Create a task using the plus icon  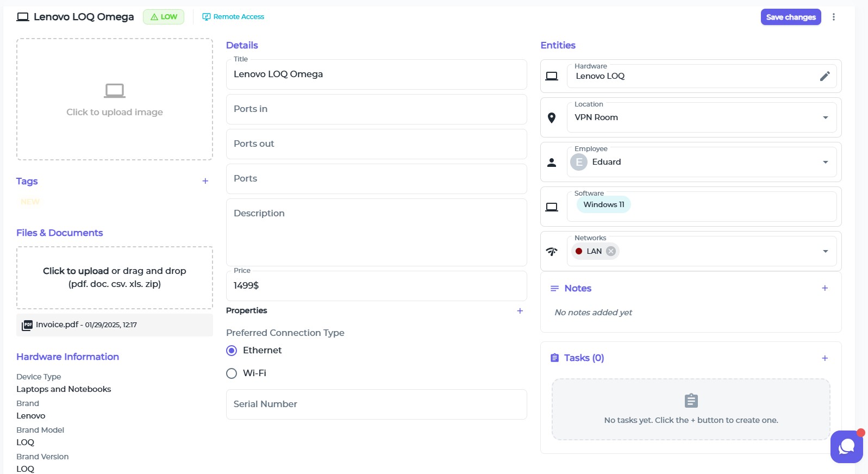[x=825, y=358]
